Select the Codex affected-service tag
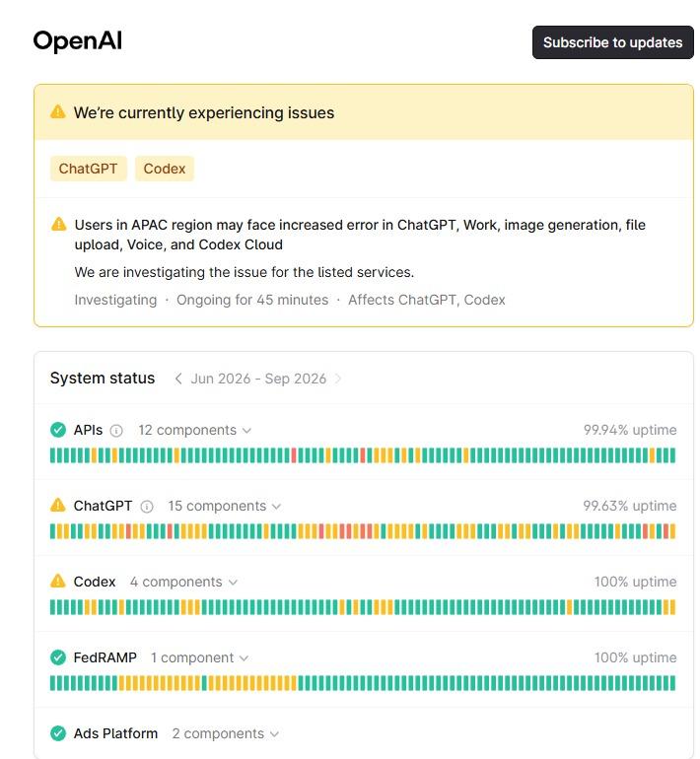This screenshot has width=700, height=759. pos(165,169)
